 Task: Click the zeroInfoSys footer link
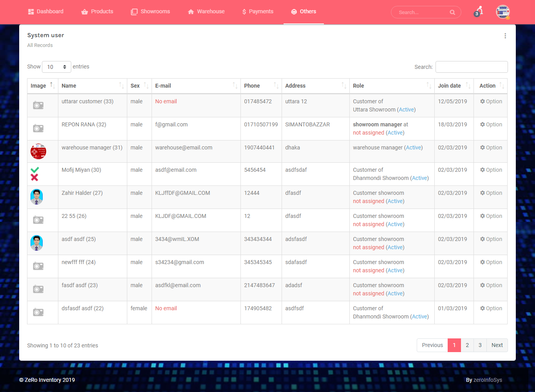point(488,380)
